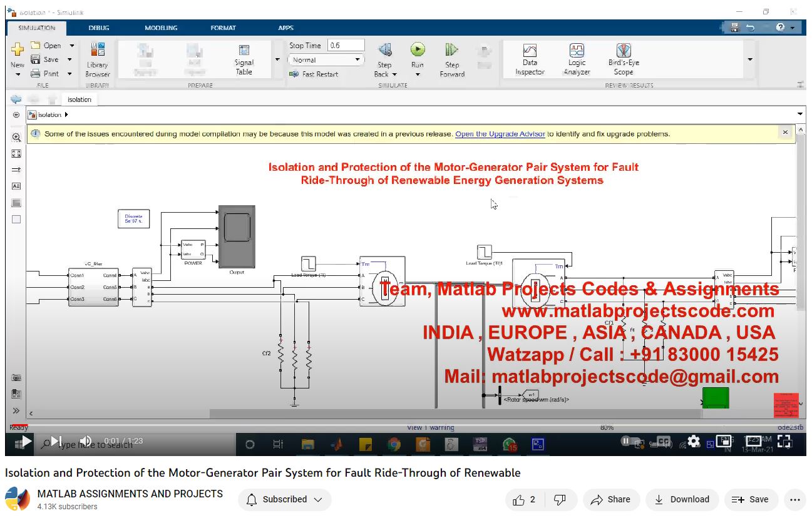The height and width of the screenshot is (518, 812).
Task: Expand the Print dropdown arrow
Action: 69,74
